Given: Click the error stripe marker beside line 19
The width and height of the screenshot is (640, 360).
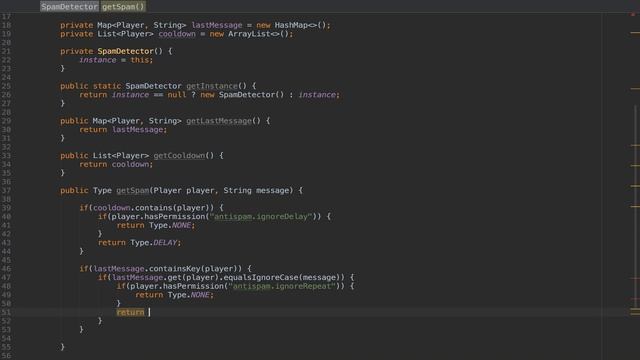Looking at the screenshot, I should click(x=635, y=33).
